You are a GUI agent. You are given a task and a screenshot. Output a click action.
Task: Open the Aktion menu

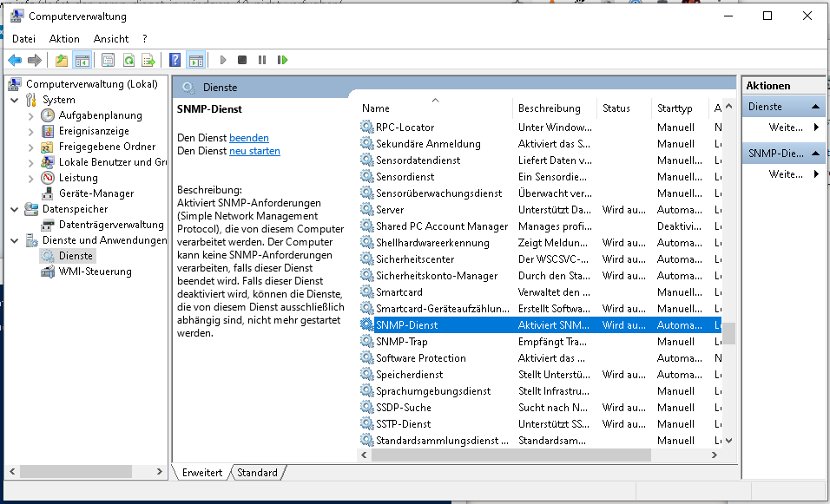click(64, 38)
